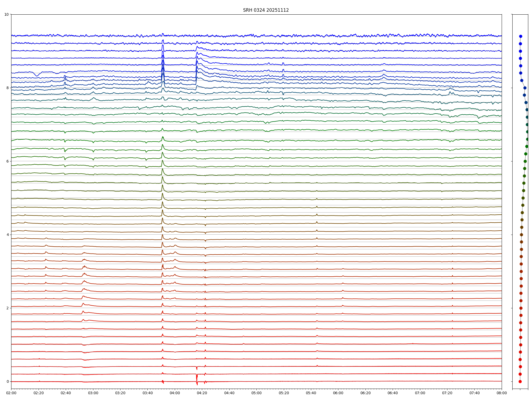Click the 02:00 time axis label
This screenshot has height=399, width=532.
point(11,393)
